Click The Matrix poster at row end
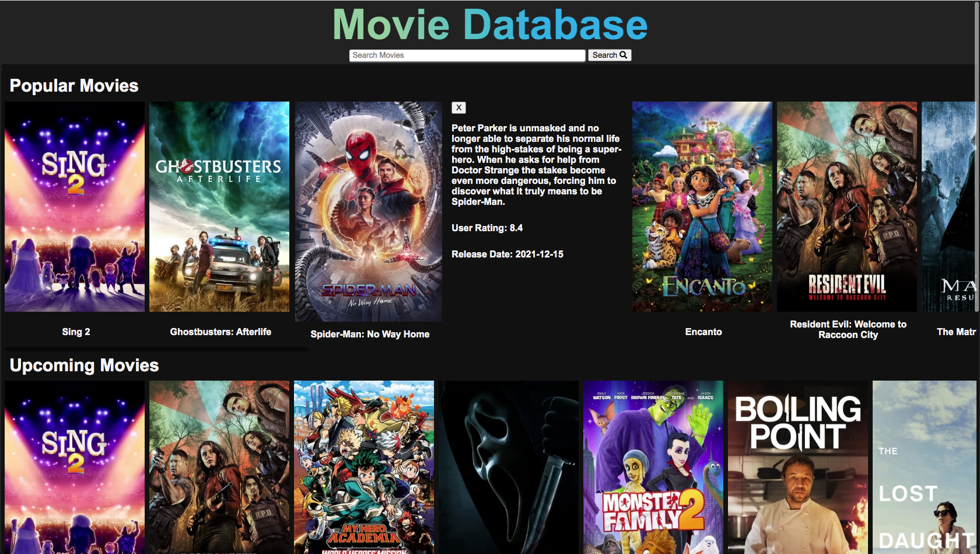980x554 pixels. click(x=949, y=207)
